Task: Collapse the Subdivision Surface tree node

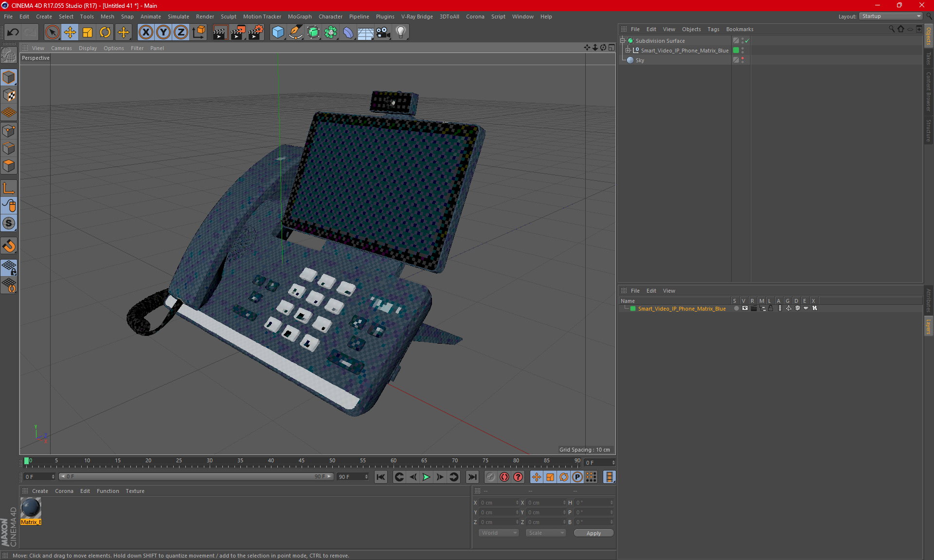Action: point(623,41)
